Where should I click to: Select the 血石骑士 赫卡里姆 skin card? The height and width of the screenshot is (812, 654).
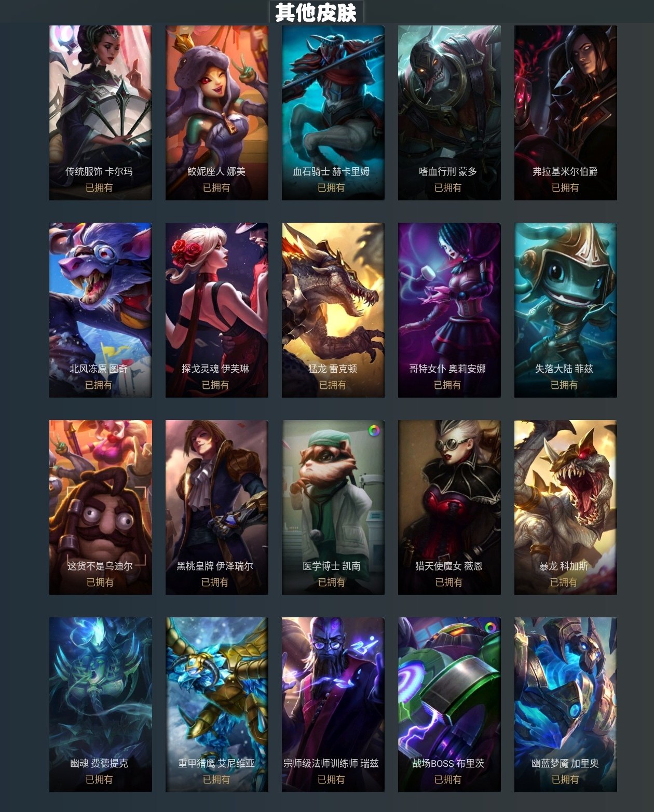point(333,113)
